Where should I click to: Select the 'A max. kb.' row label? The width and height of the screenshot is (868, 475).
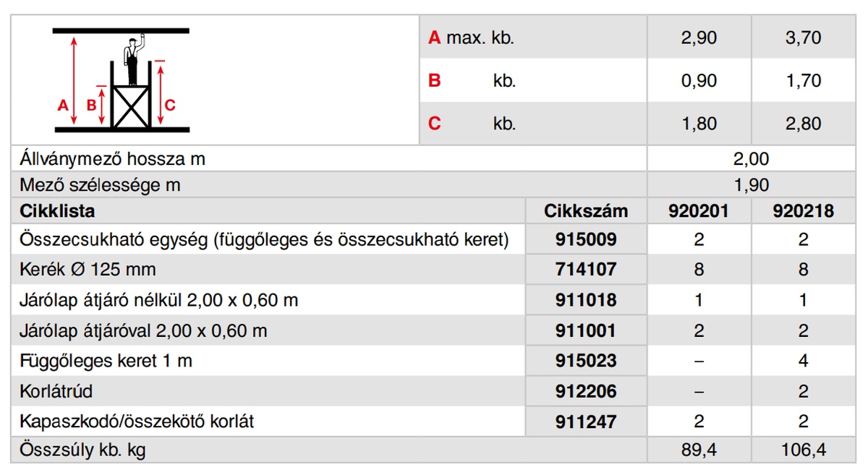click(x=472, y=38)
